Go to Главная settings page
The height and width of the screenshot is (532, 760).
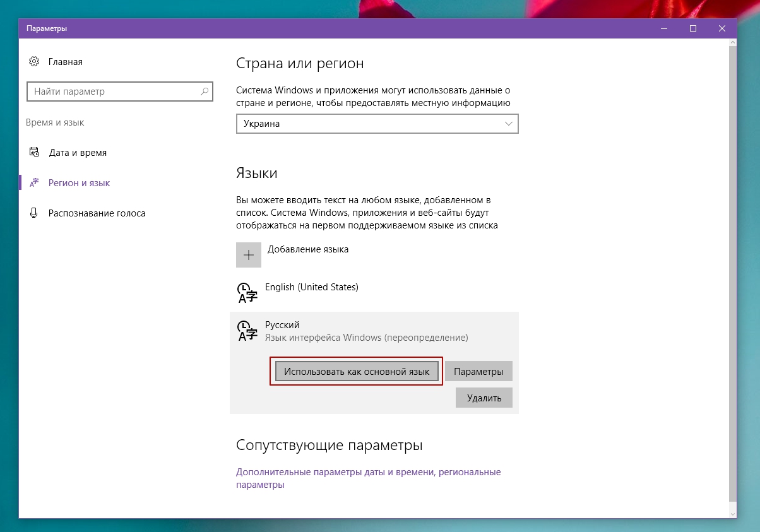[65, 62]
